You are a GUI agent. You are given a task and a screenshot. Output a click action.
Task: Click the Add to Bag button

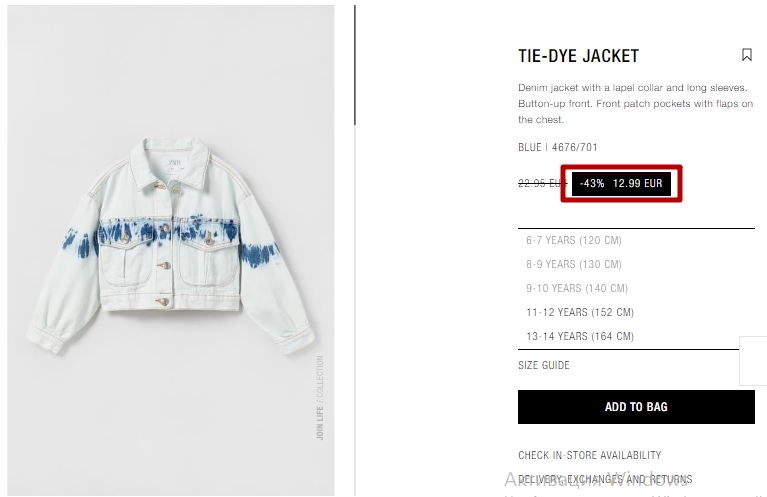click(x=636, y=407)
